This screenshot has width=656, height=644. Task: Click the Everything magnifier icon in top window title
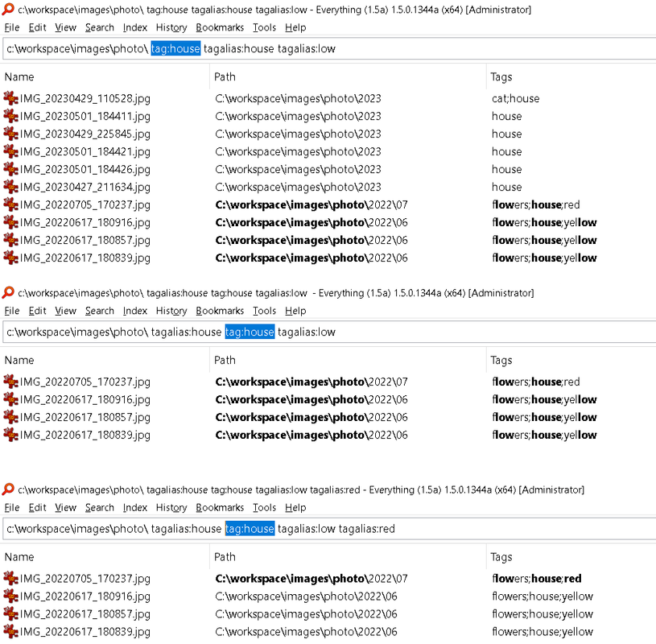[x=8, y=9]
